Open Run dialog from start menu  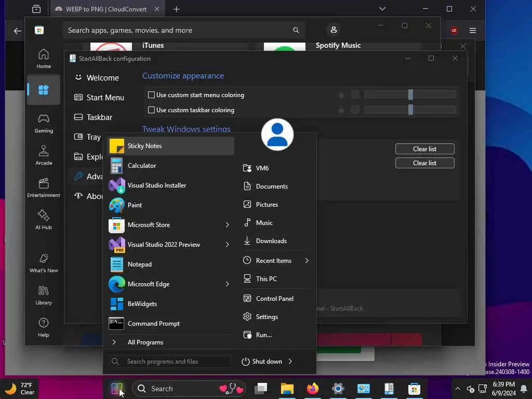(275, 335)
